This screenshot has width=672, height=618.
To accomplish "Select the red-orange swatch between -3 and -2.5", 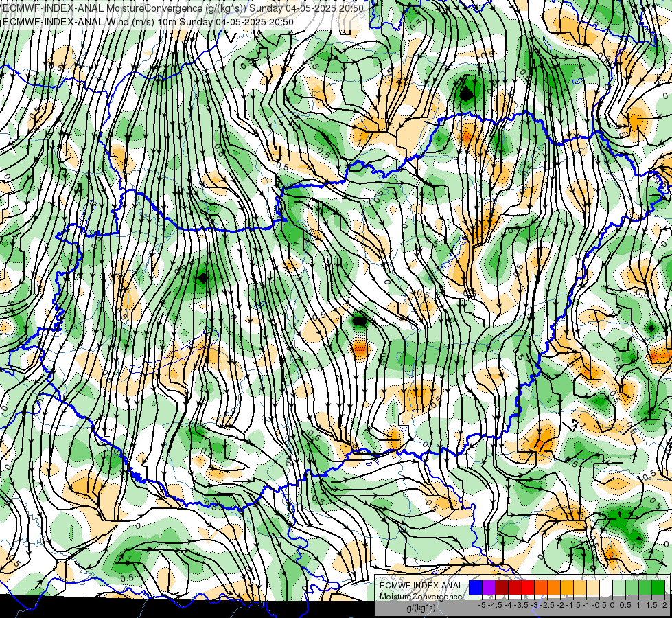I will 541,587.
